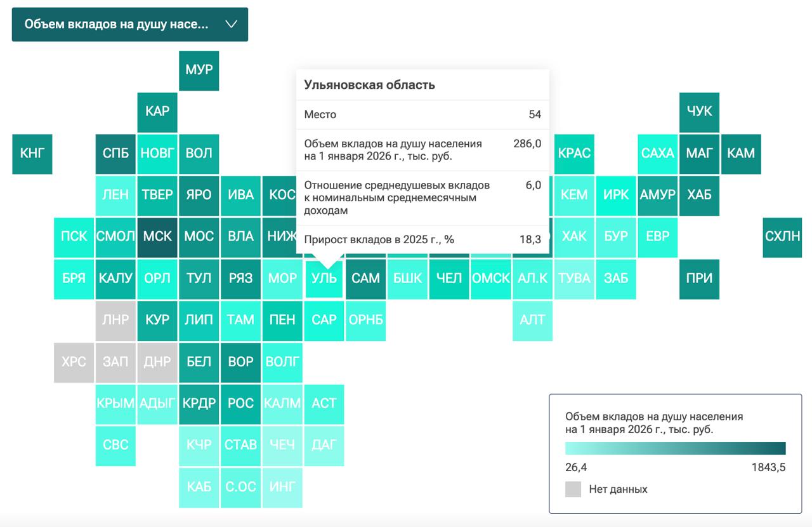Click the legend color gradient bar
Viewport: 812px width, 527px height.
pos(675,448)
